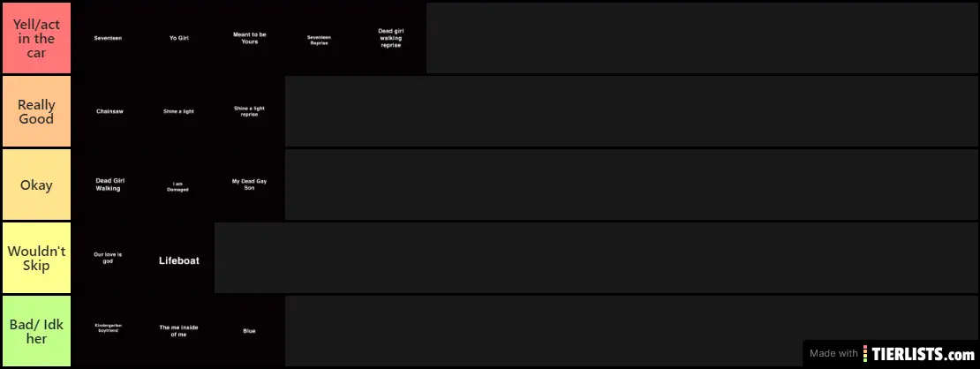Select the 'Chainsaw' song tile
Image resolution: width=980 pixels, height=369 pixels.
[108, 111]
